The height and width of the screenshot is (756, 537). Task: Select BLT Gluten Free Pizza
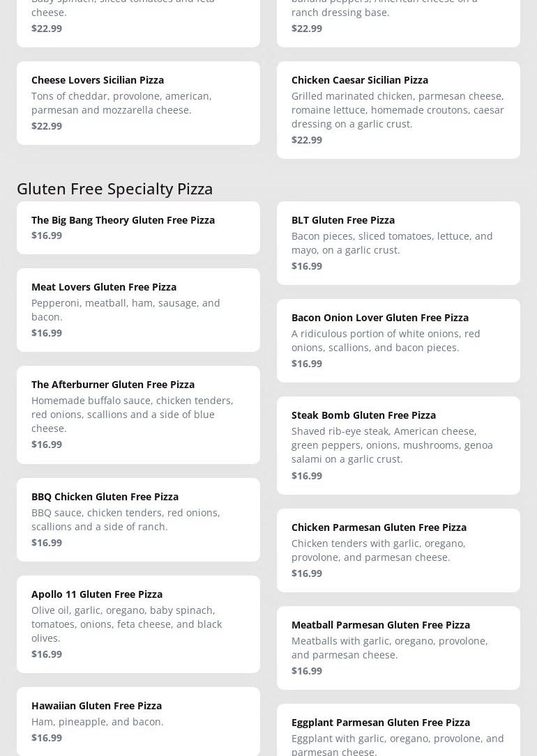[342, 220]
